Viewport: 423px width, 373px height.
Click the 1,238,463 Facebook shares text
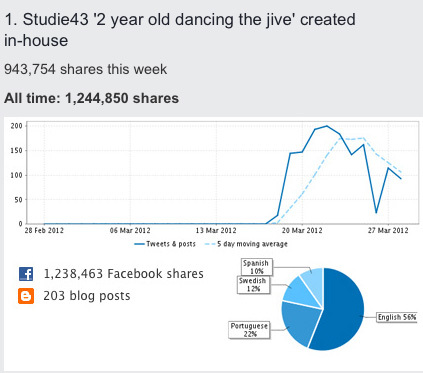[x=123, y=274]
